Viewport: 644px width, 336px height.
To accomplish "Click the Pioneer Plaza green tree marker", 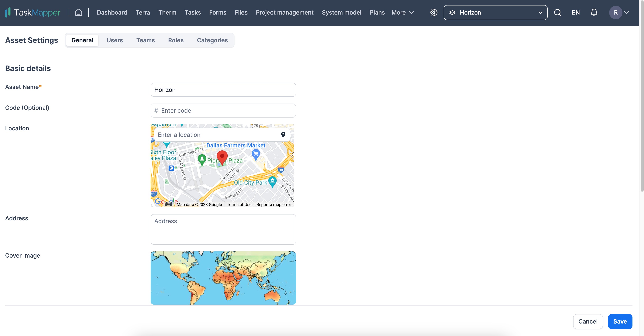I will click(x=202, y=160).
